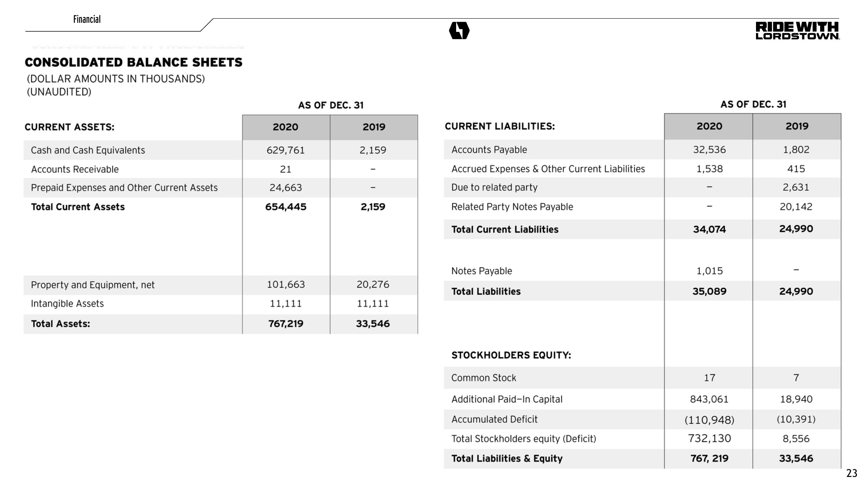Click 'AS OF DEC. 31' above assets table
The image size is (868, 488).
click(x=330, y=105)
